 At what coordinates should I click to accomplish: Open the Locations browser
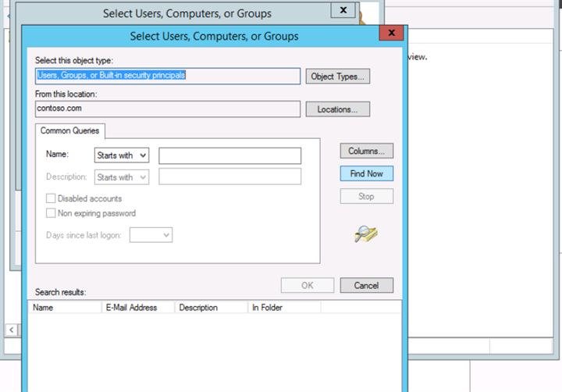click(x=338, y=109)
